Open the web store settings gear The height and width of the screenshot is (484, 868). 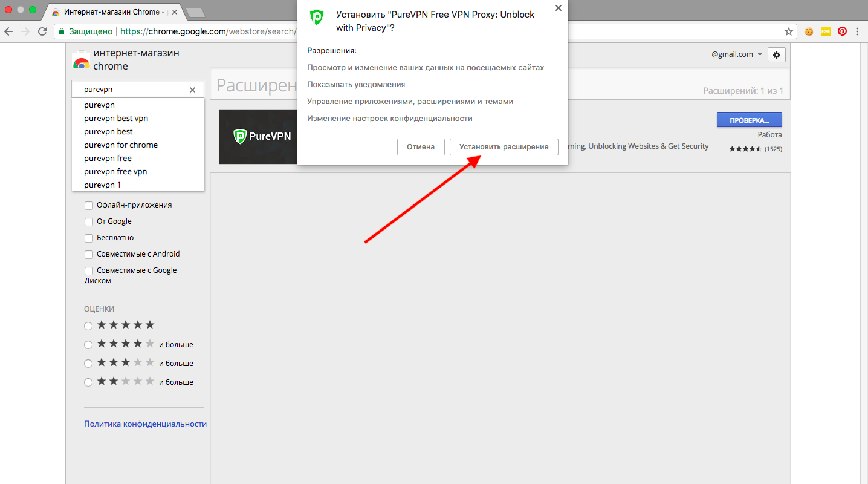coord(777,54)
